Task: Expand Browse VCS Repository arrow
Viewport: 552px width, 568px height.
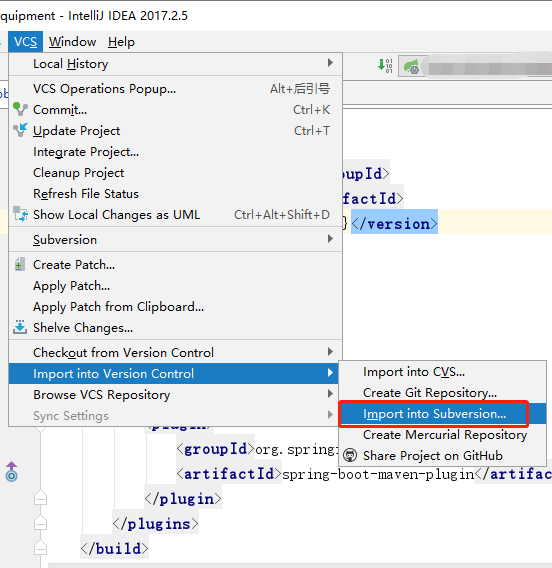Action: 330,394
